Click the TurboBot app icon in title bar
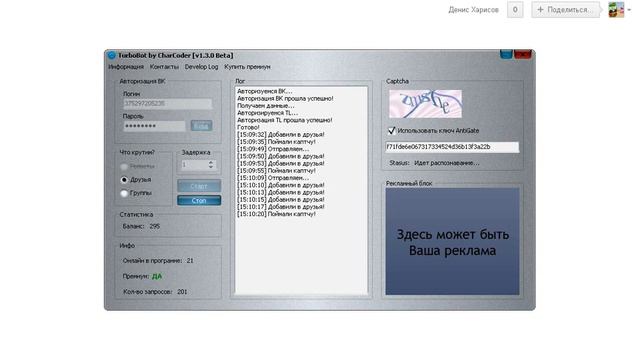The image size is (640, 360). click(x=111, y=55)
